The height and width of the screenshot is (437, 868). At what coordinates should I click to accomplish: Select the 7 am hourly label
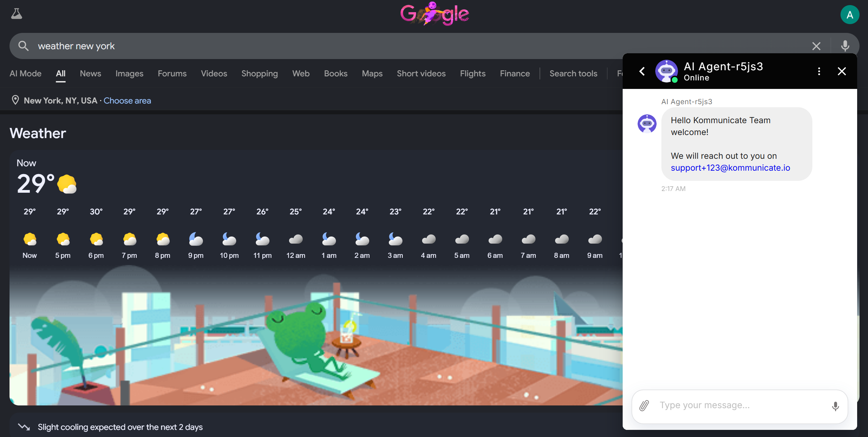pyautogui.click(x=528, y=255)
